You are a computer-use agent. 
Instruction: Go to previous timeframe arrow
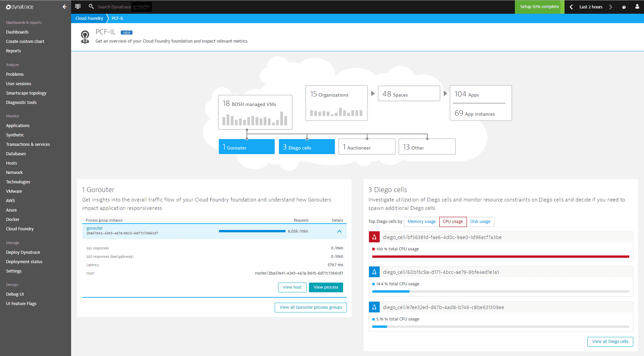571,7
